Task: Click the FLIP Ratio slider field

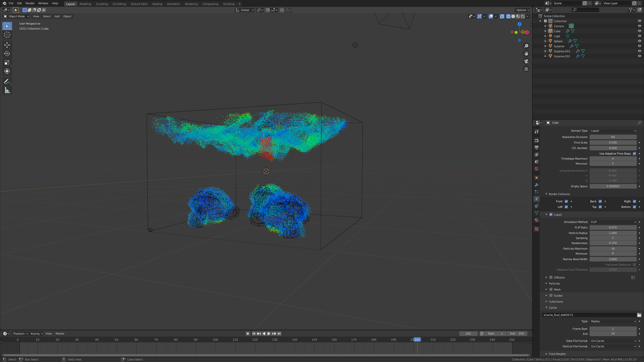Action: tap(613, 228)
